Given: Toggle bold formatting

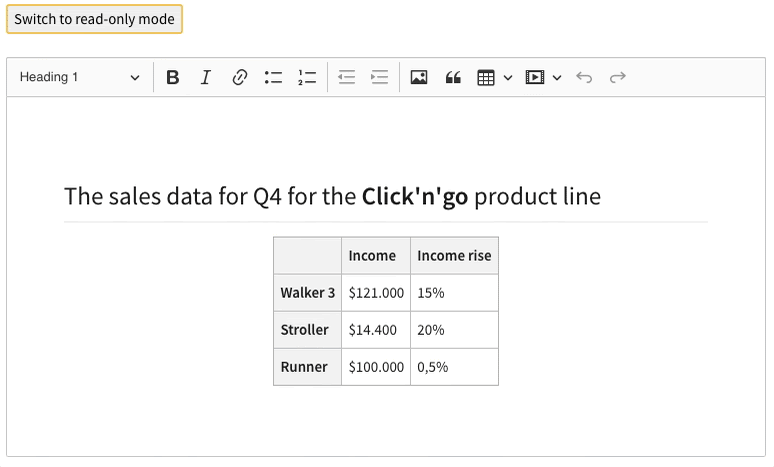Looking at the screenshot, I should [173, 77].
